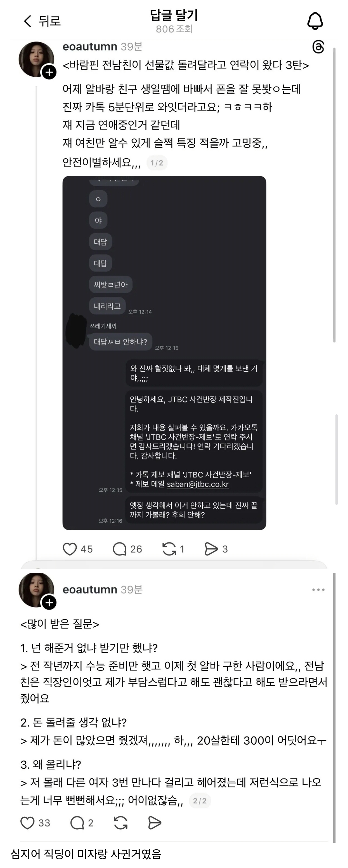Tap the 뒤로 back label
348x868 pixels.
(x=50, y=21)
